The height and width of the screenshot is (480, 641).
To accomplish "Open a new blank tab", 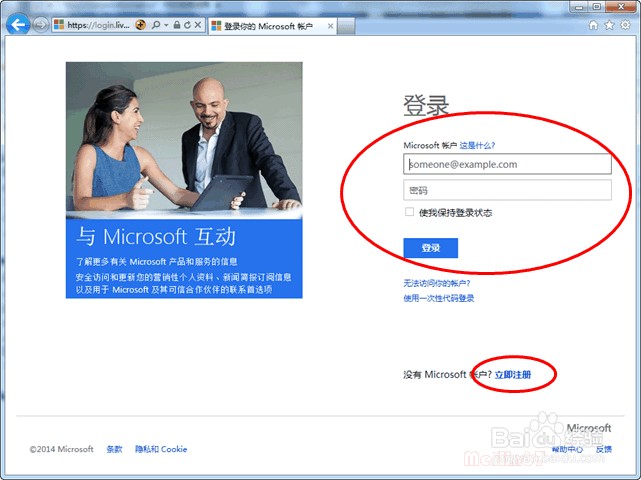I will tap(346, 27).
